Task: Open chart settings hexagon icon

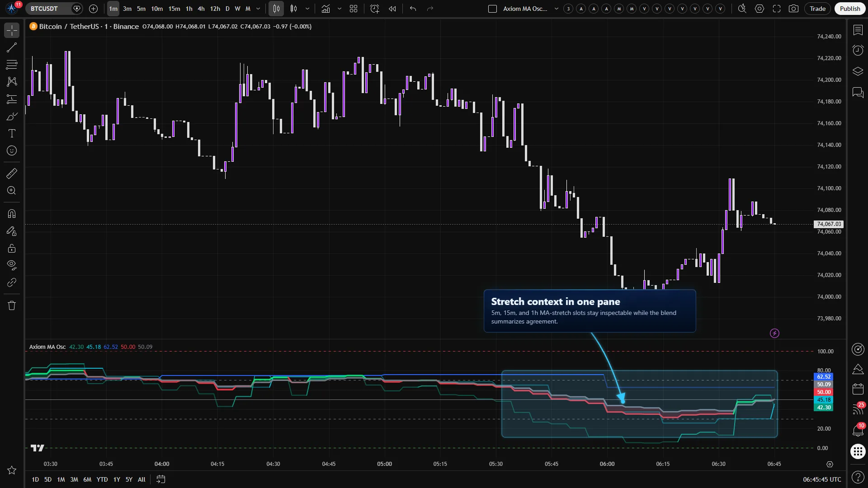Action: click(x=759, y=9)
